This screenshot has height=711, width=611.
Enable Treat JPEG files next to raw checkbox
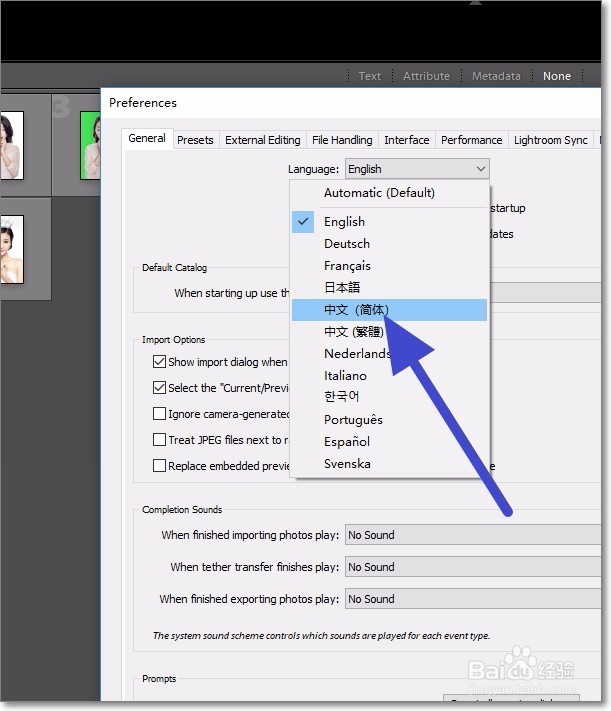pos(159,439)
